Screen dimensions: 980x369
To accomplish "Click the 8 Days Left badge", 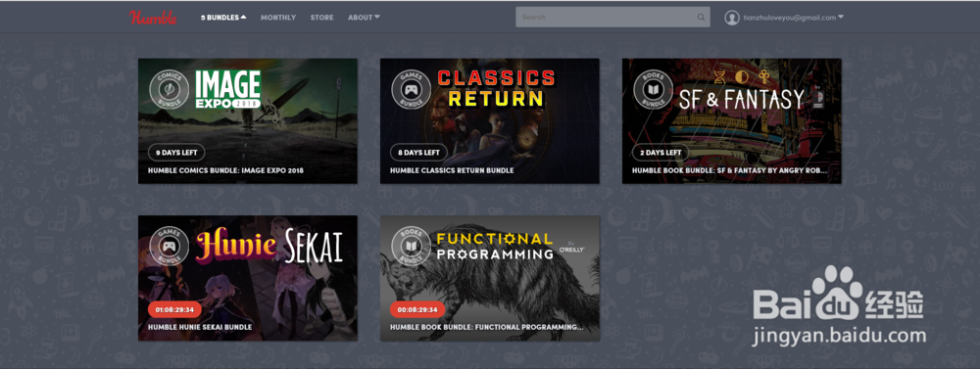I will [x=418, y=153].
